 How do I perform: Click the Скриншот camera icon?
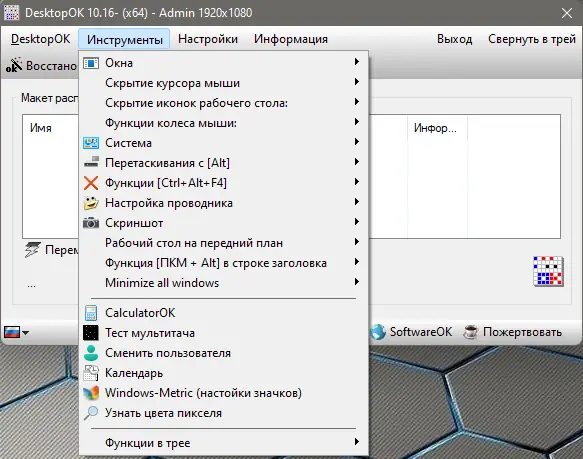(x=91, y=223)
